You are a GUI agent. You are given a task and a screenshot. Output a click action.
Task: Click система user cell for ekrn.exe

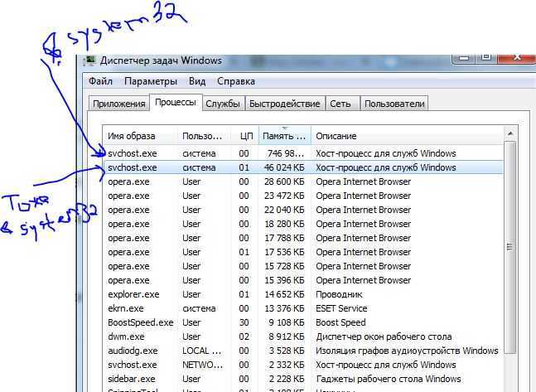pyautogui.click(x=199, y=308)
